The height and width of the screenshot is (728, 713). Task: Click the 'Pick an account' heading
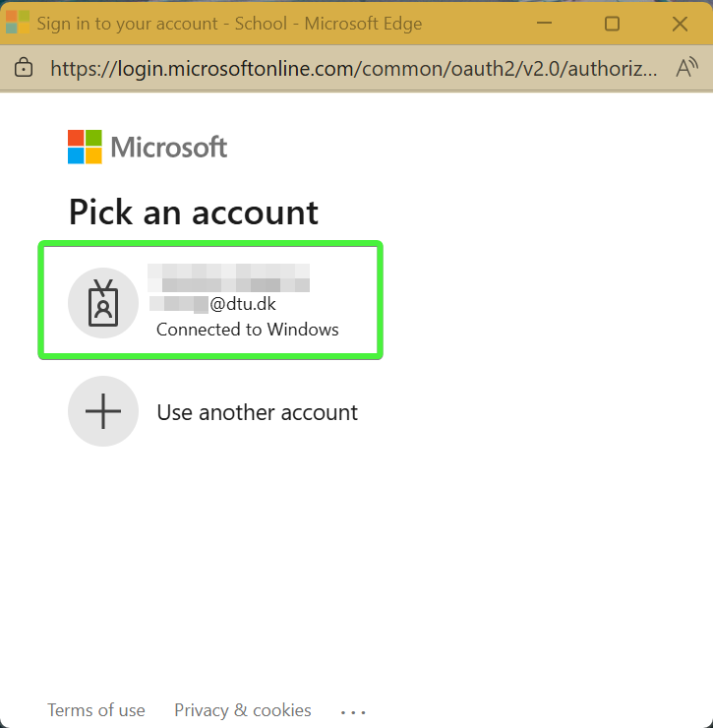[x=194, y=212]
